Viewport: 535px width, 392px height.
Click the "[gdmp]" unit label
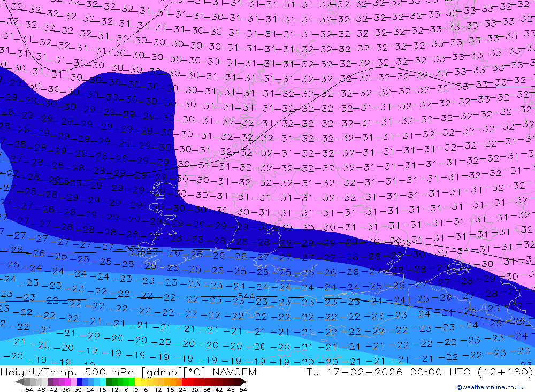point(161,372)
